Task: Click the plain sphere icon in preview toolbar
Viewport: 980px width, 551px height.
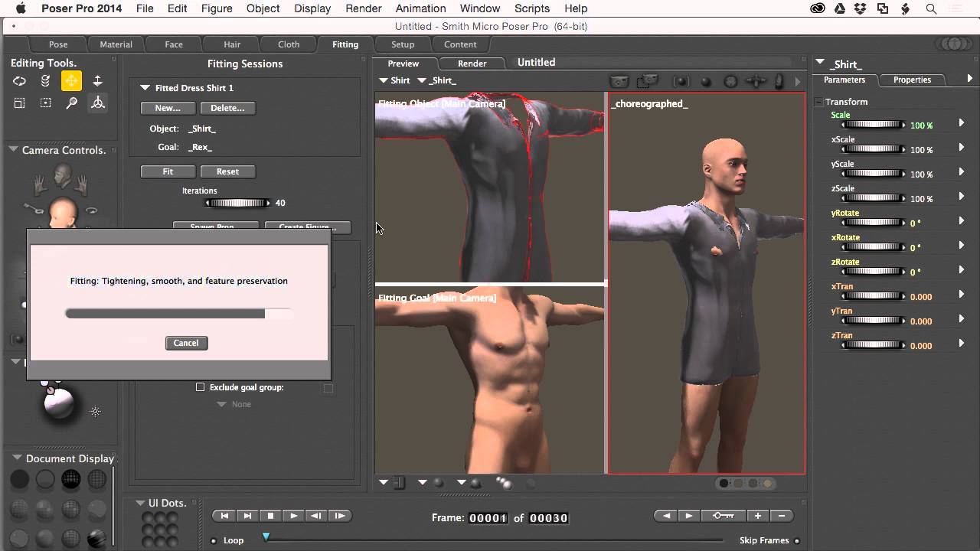Action: coord(706,81)
